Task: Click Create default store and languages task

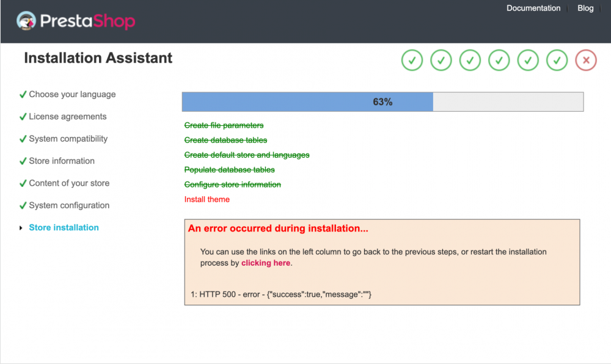Action: (247, 155)
